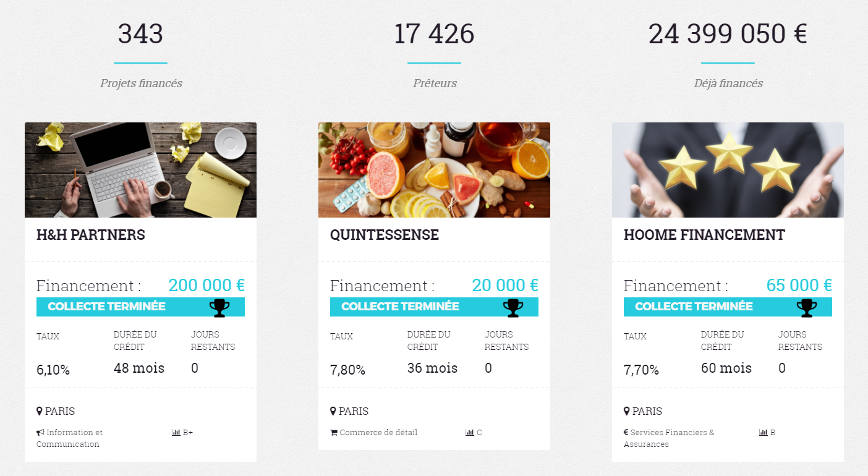
Task: Open the QUINTESSENSE project title
Action: (385, 235)
